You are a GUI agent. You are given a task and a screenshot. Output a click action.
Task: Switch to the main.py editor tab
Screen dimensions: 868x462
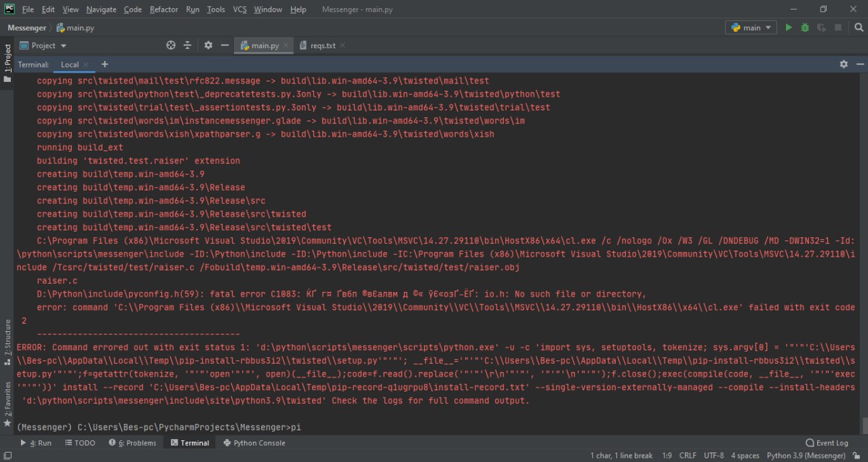[264, 45]
